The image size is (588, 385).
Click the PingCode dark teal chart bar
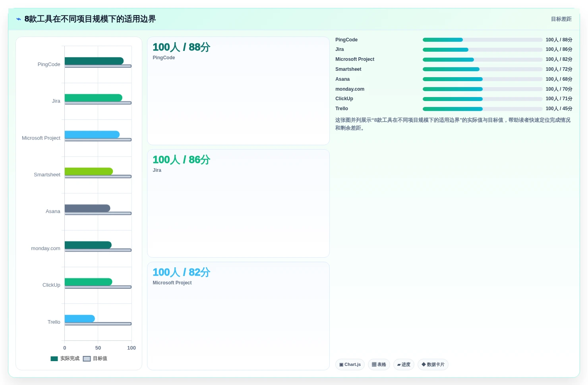(94, 61)
